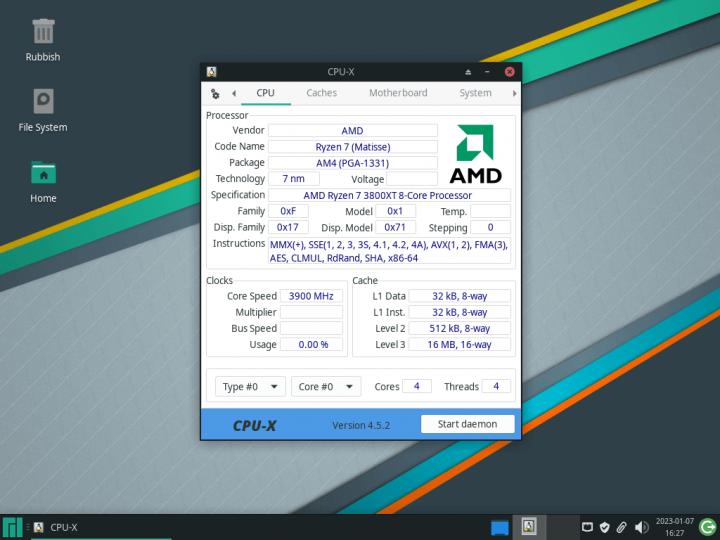Viewport: 720px width, 540px height.
Task: Click the Start daemon button
Action: coord(467,424)
